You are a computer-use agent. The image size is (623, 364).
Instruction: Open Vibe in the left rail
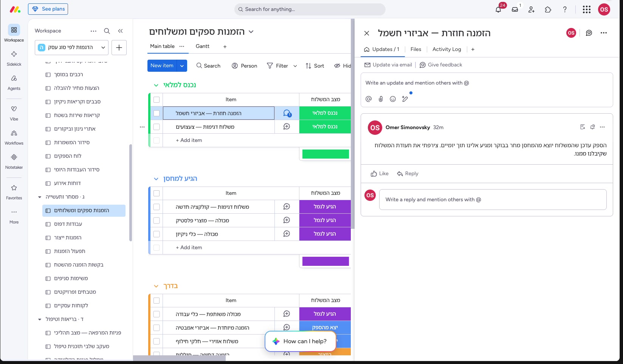click(14, 113)
